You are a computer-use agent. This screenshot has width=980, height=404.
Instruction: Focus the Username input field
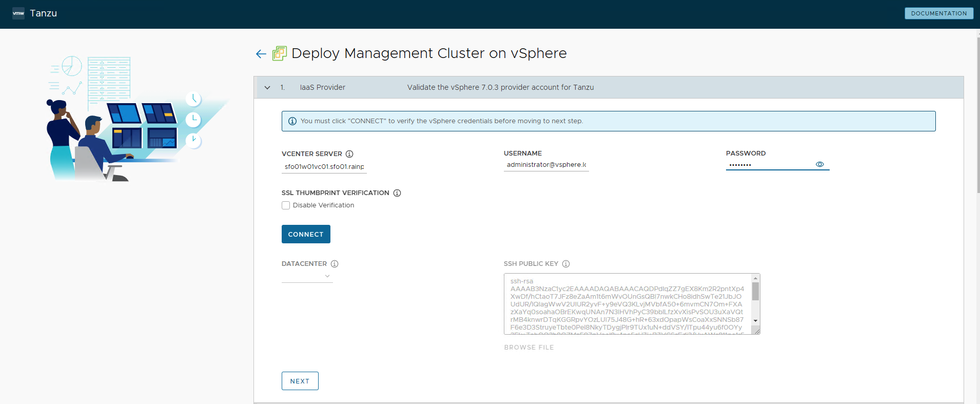click(x=546, y=165)
